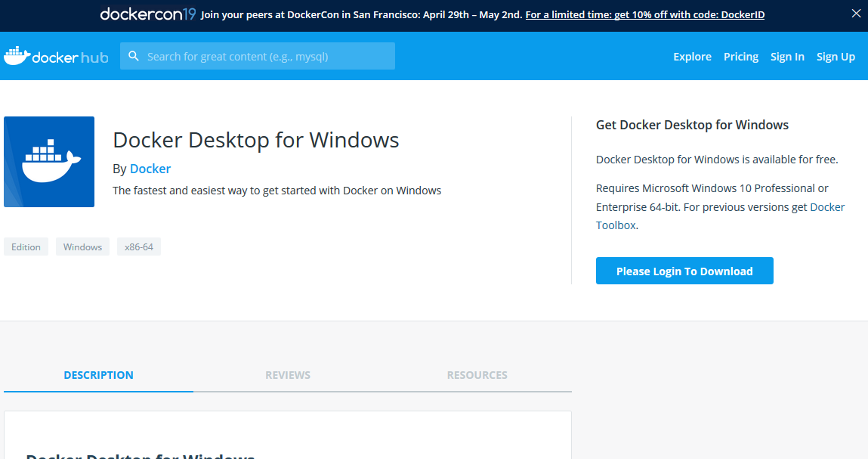Click Sign In in the header

point(787,57)
